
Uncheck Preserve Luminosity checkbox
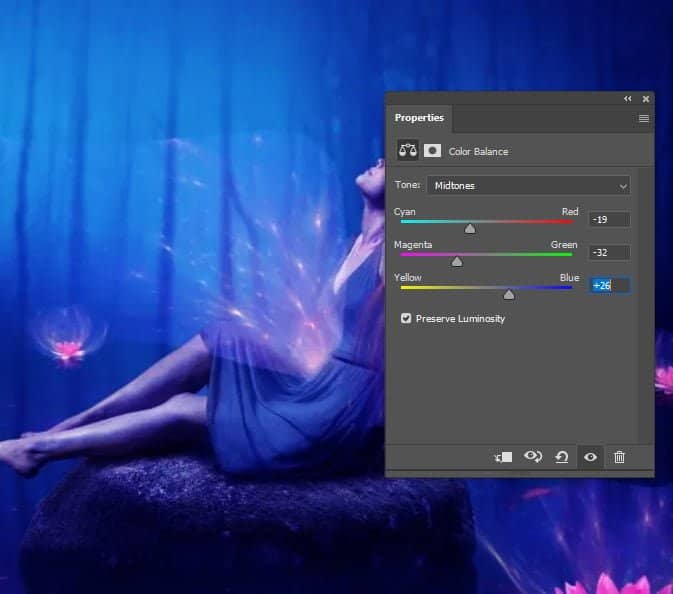(x=406, y=319)
